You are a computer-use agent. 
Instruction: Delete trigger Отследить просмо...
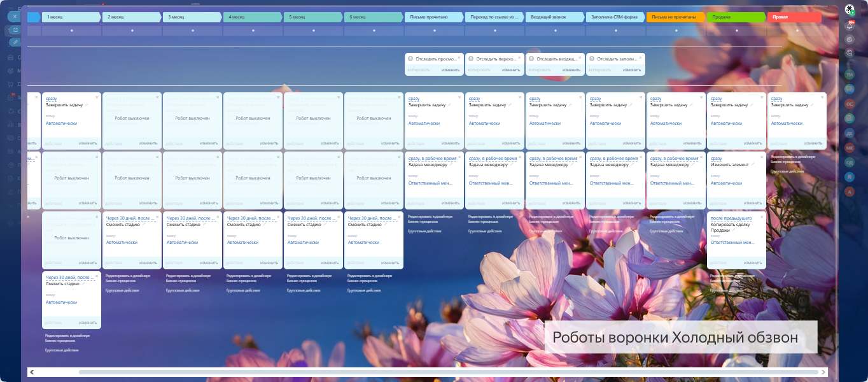coord(459,57)
